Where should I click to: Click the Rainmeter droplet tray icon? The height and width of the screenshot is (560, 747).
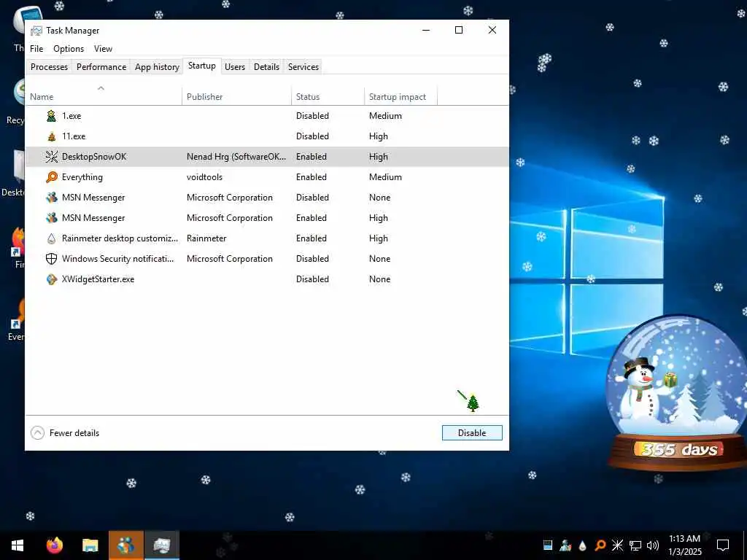(583, 545)
